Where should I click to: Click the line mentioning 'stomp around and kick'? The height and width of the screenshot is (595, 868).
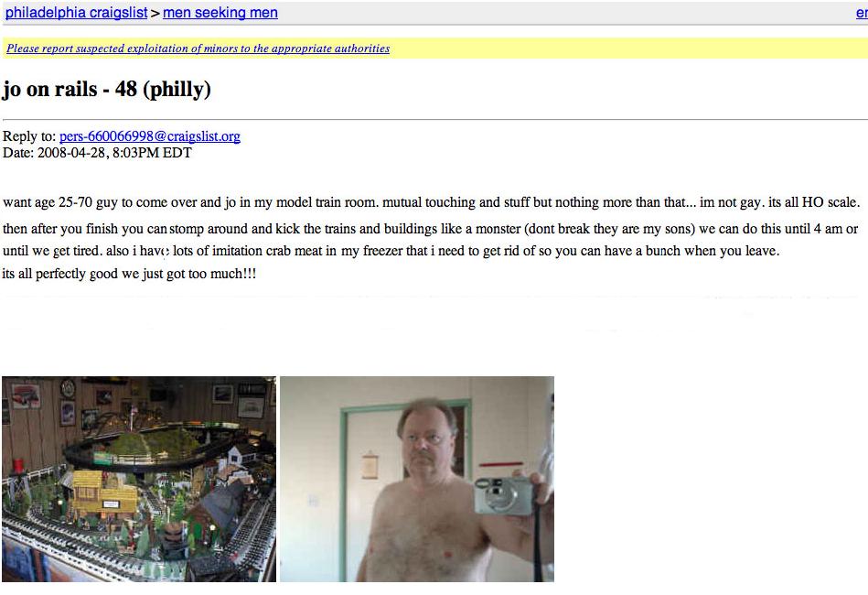[430, 229]
